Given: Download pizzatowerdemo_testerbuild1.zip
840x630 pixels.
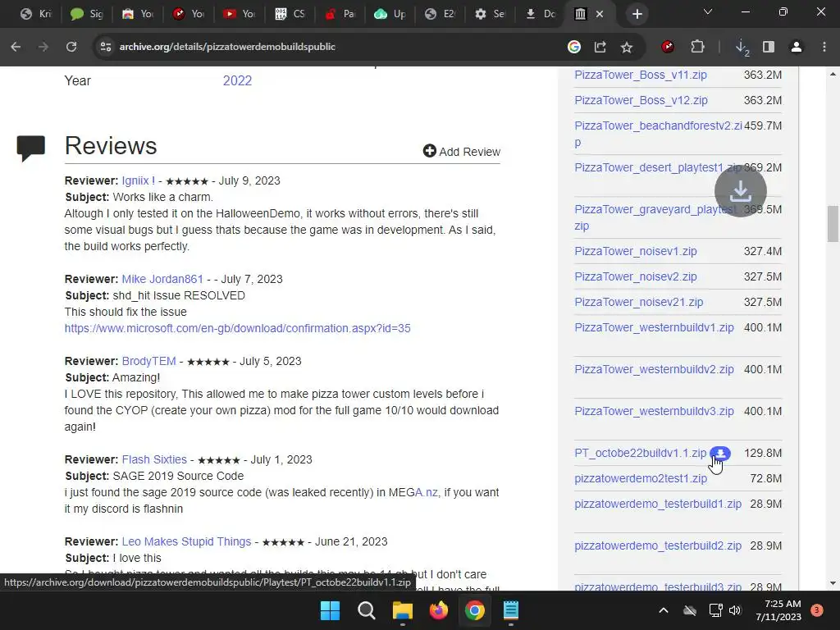Looking at the screenshot, I should click(x=658, y=504).
